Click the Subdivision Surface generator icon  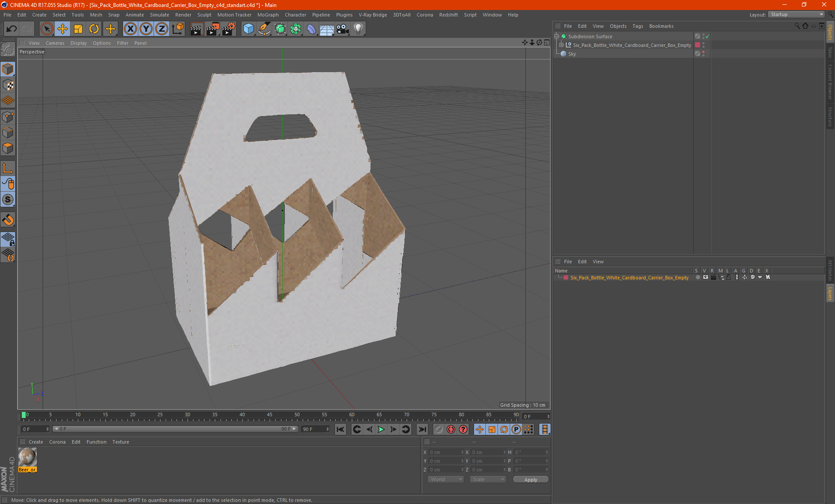click(x=280, y=29)
